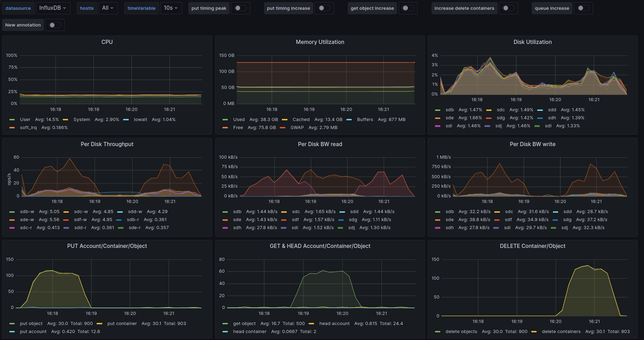Screen dimensions: 644x340
Task: Toggle the queue increase annotation switch
Action: click(x=583, y=8)
